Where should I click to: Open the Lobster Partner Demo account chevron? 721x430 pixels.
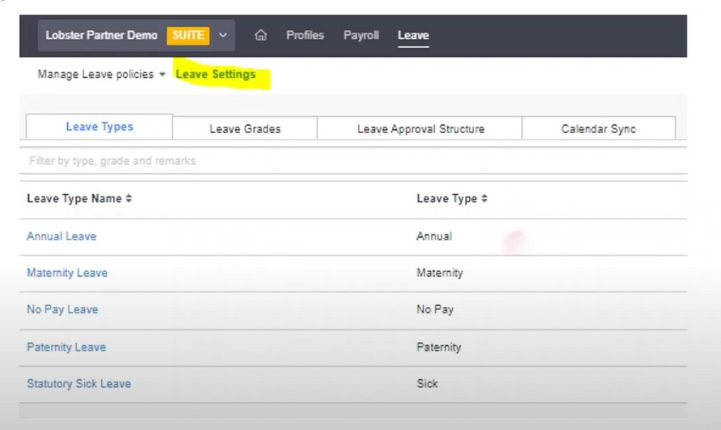pyautogui.click(x=223, y=35)
